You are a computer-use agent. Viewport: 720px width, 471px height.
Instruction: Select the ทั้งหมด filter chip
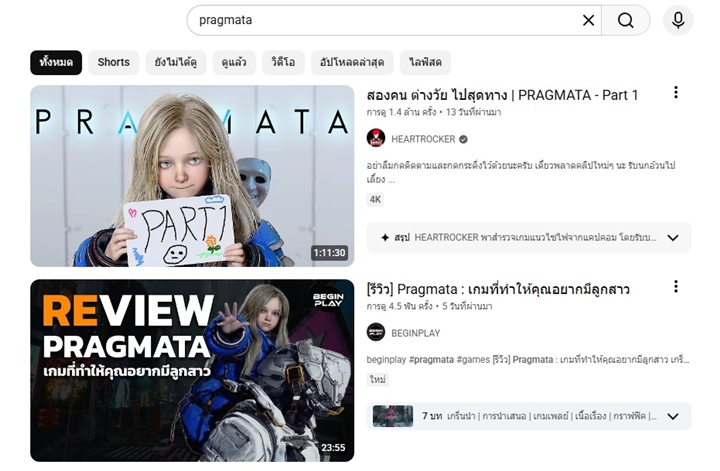pyautogui.click(x=56, y=62)
